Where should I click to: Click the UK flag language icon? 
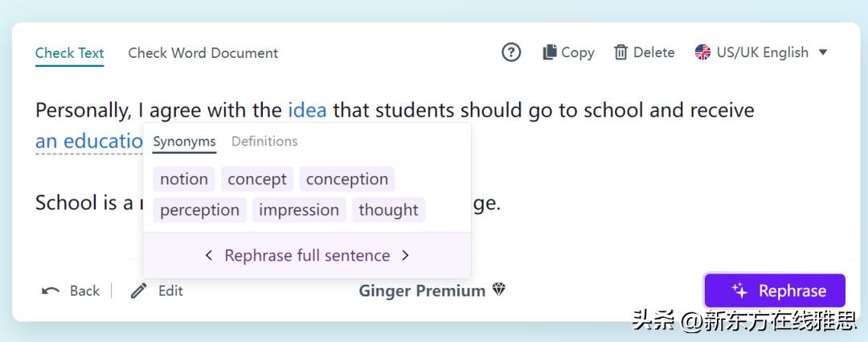tap(702, 52)
